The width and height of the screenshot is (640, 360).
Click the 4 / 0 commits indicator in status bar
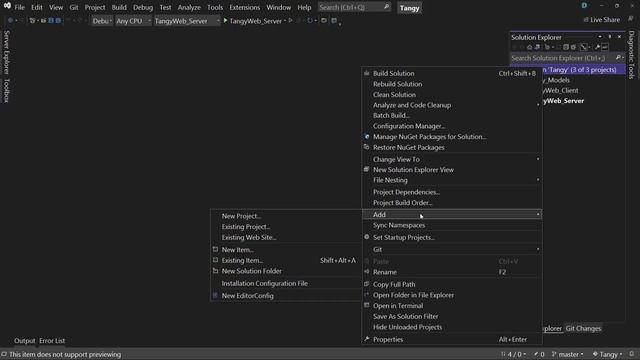[x=513, y=354]
